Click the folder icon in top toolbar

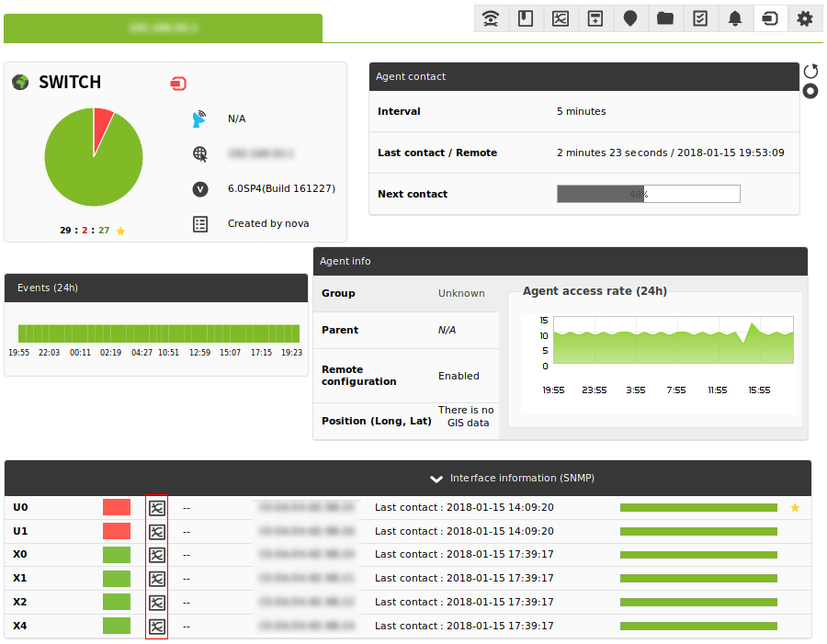click(665, 19)
